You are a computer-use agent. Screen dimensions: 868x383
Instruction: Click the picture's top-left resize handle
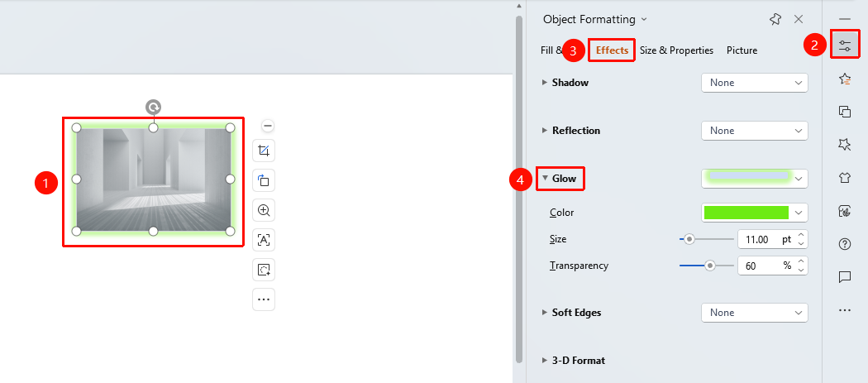[x=76, y=128]
